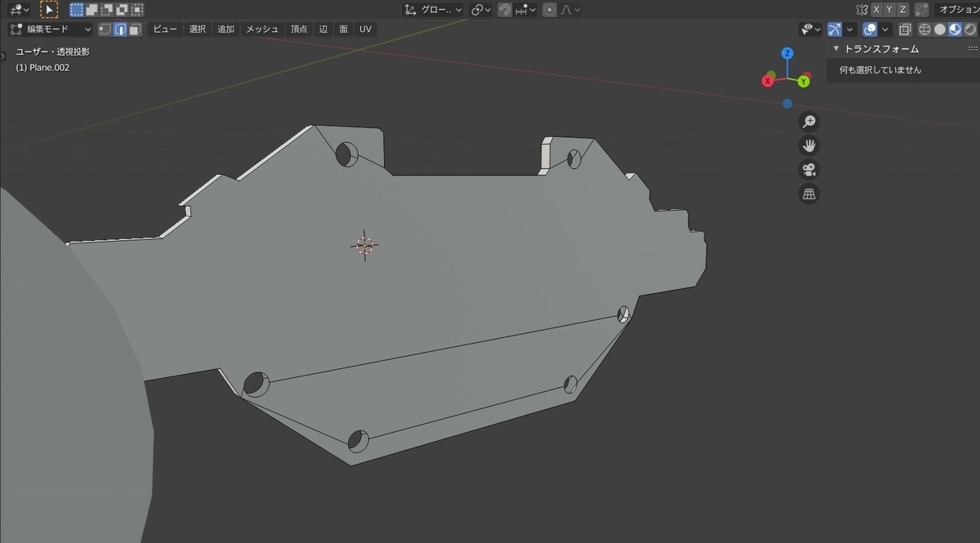Open the snapping options dropdown
Image resolution: width=980 pixels, height=543 pixels.
(525, 10)
